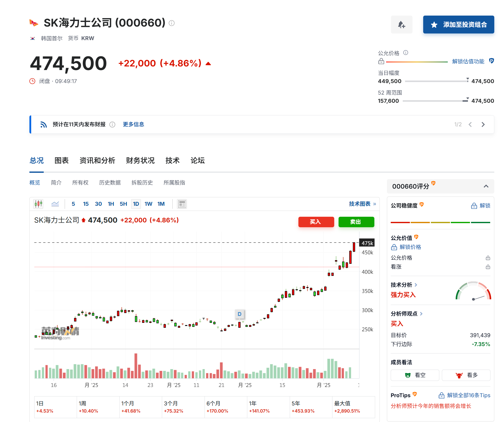Click info icon next to the stock title

click(x=172, y=23)
